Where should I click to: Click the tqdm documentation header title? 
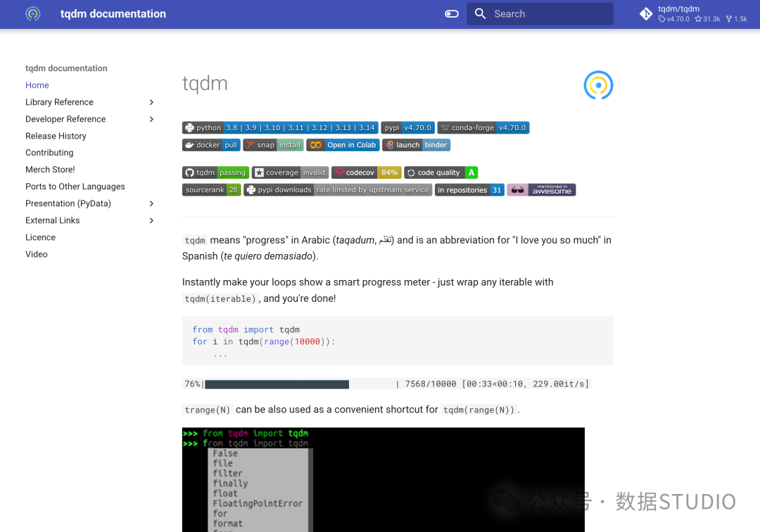tap(113, 13)
